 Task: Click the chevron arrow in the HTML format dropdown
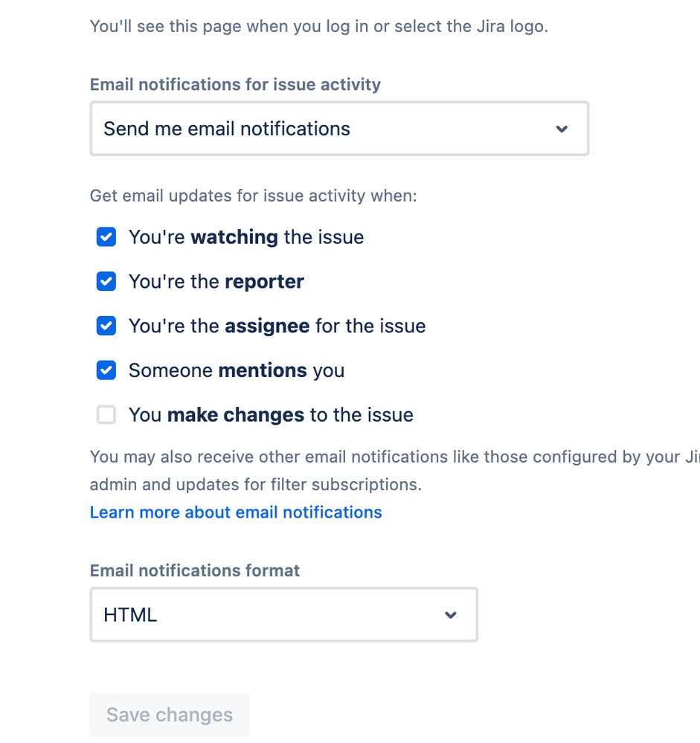[x=450, y=615]
